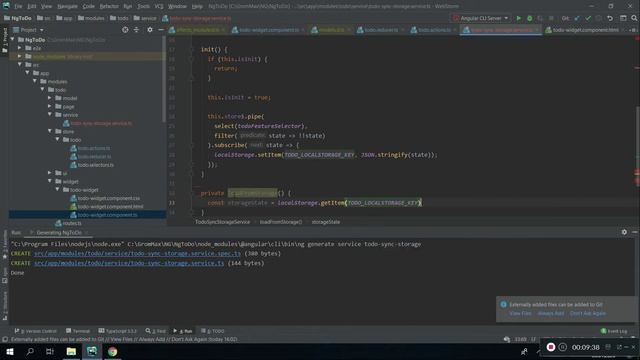
Task: Switch to todo-widget.component.html tab
Action: pyautogui.click(x=585, y=30)
